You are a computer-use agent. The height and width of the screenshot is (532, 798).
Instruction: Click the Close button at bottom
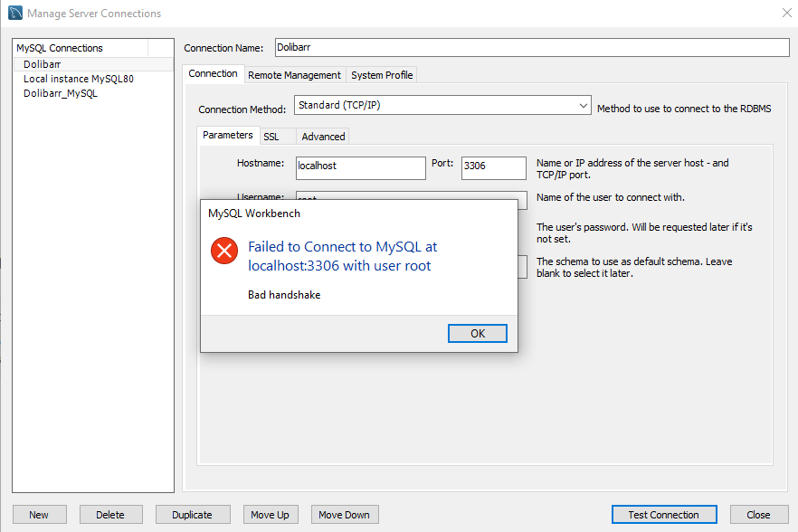[x=758, y=515]
